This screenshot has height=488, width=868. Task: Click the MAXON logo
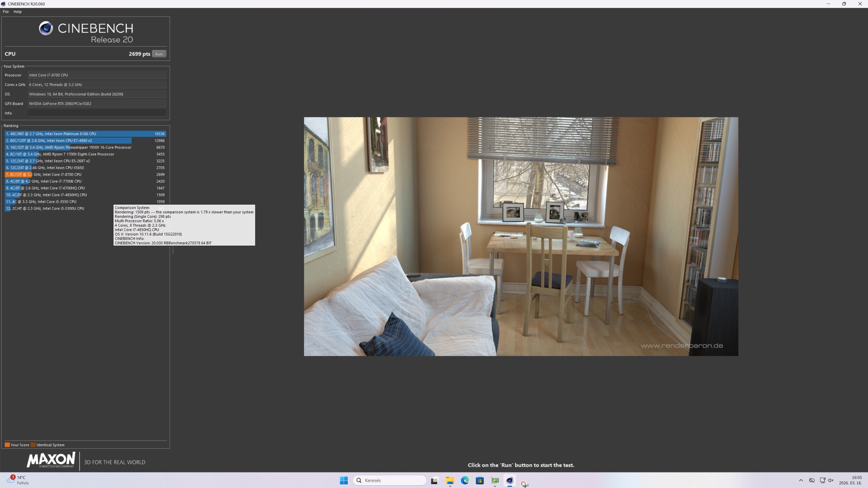tap(51, 460)
